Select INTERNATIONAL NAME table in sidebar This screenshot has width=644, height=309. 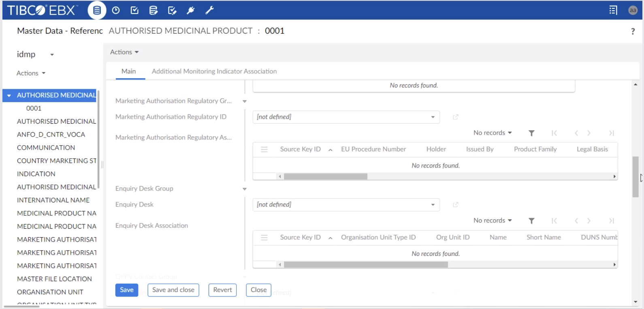point(53,200)
